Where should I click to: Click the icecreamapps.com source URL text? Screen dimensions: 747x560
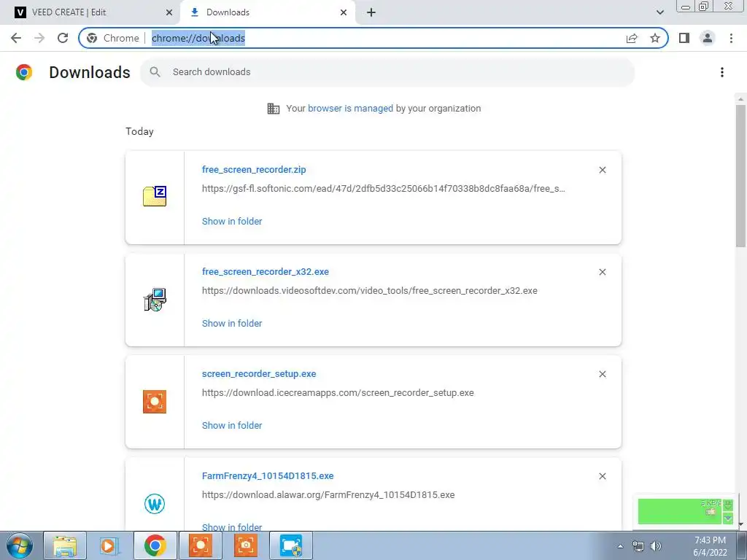[338, 393]
